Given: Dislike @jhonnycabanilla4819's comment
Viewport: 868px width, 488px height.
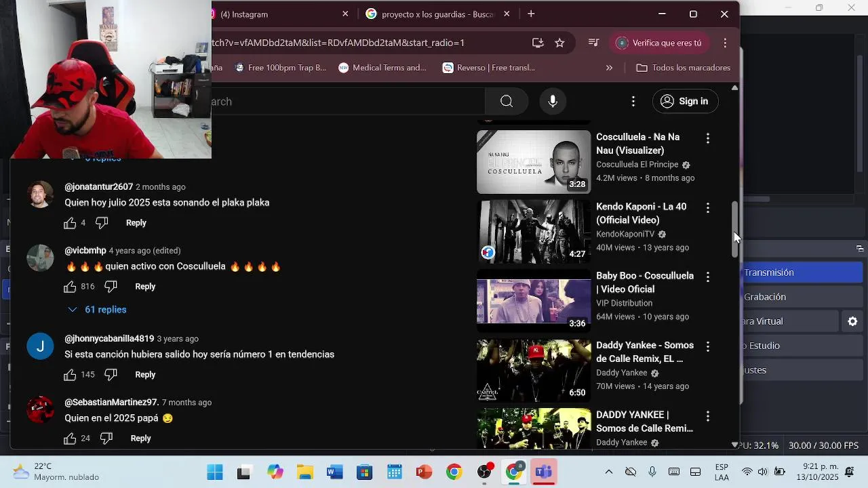Looking at the screenshot, I should pos(111,375).
